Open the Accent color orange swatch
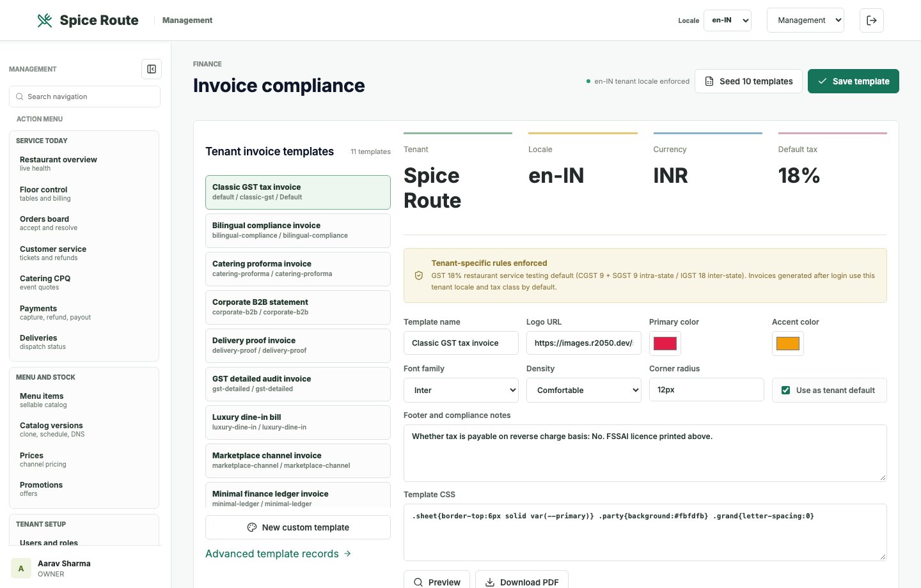 pos(788,343)
